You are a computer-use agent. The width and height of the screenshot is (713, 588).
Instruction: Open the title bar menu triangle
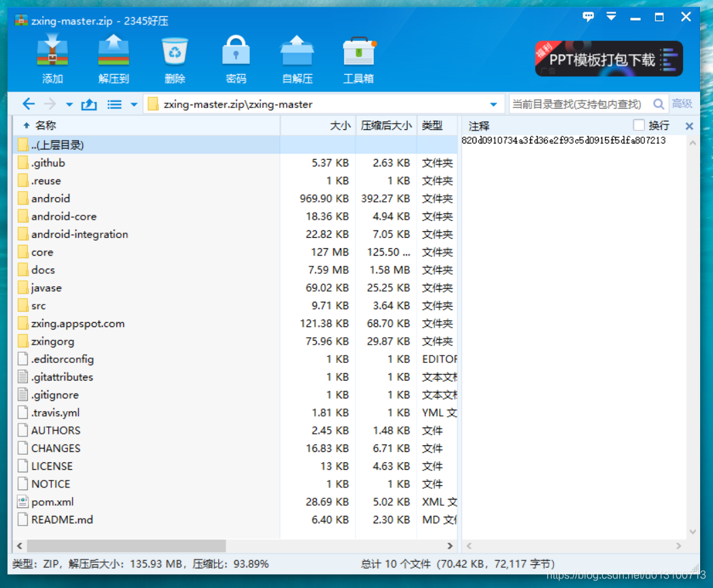(x=611, y=17)
